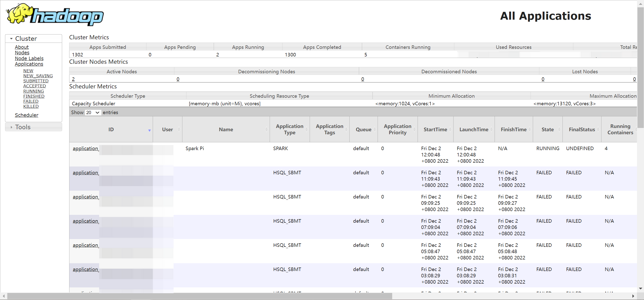This screenshot has width=644, height=300.
Task: Click the All Applications page heading
Action: tap(545, 16)
